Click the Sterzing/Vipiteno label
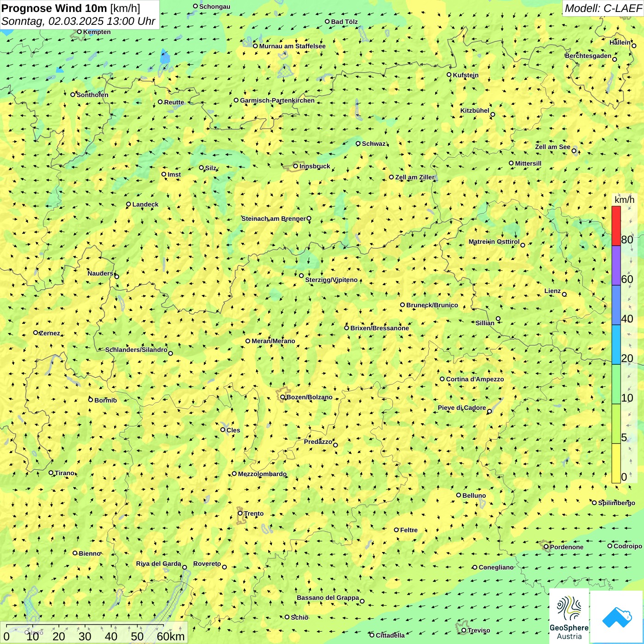 click(331, 280)
